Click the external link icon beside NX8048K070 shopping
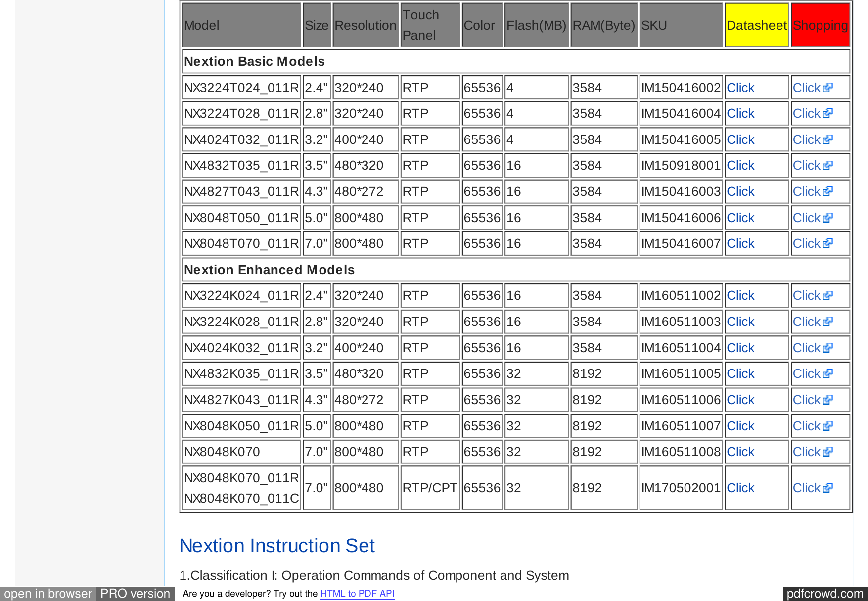868x601 pixels. pos(828,451)
